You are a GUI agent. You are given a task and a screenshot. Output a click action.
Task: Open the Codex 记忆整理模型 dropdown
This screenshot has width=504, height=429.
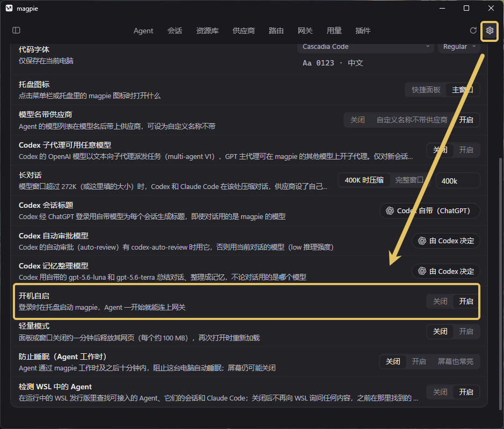[x=446, y=272]
